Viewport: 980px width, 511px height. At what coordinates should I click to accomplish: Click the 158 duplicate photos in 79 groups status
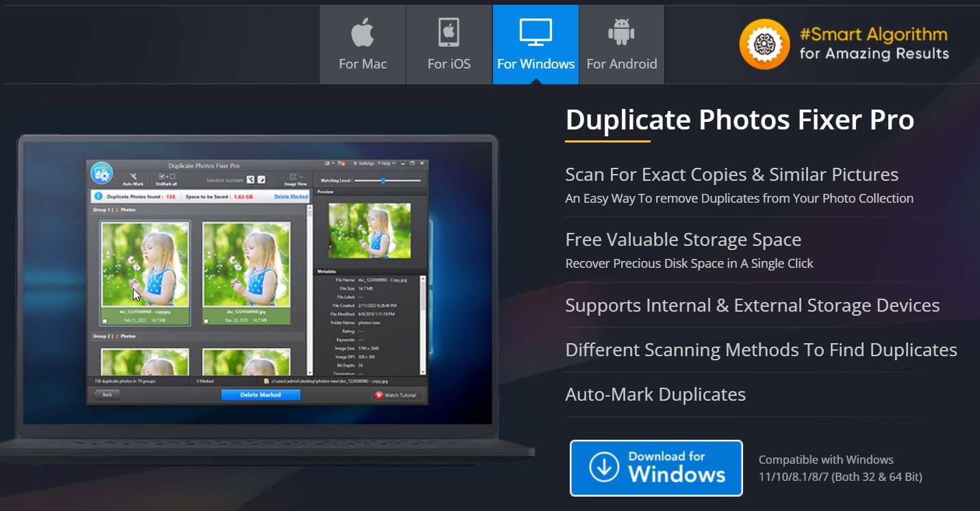pos(125,381)
